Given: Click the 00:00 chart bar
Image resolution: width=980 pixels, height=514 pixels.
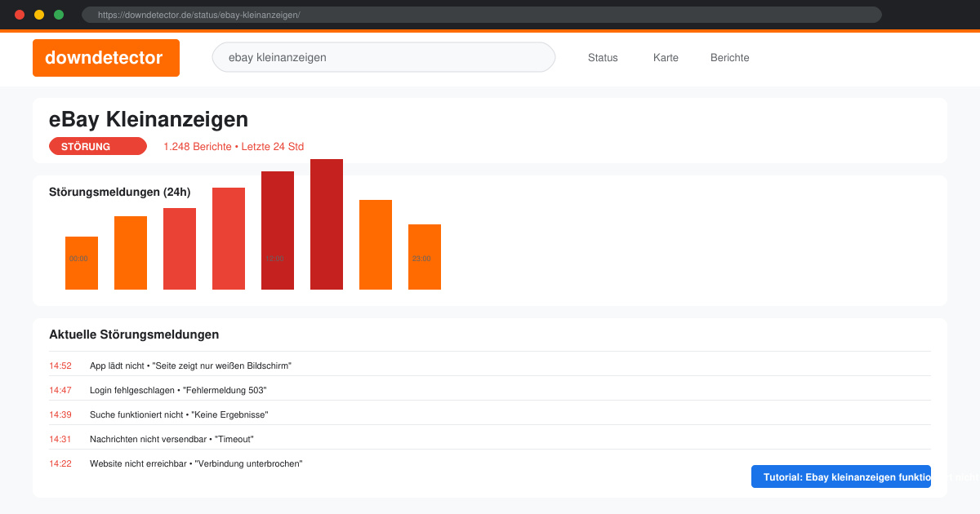Looking at the screenshot, I should [82, 263].
